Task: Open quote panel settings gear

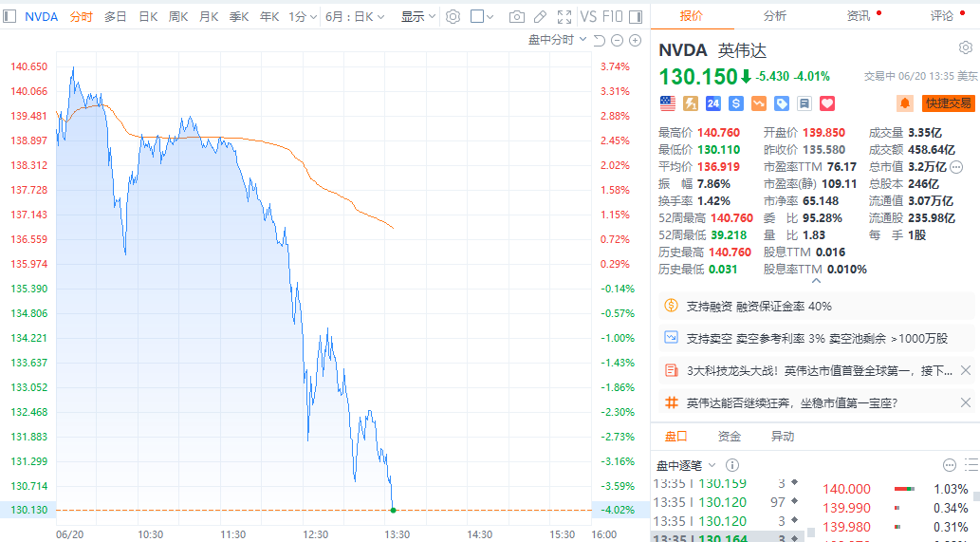Action: click(966, 47)
